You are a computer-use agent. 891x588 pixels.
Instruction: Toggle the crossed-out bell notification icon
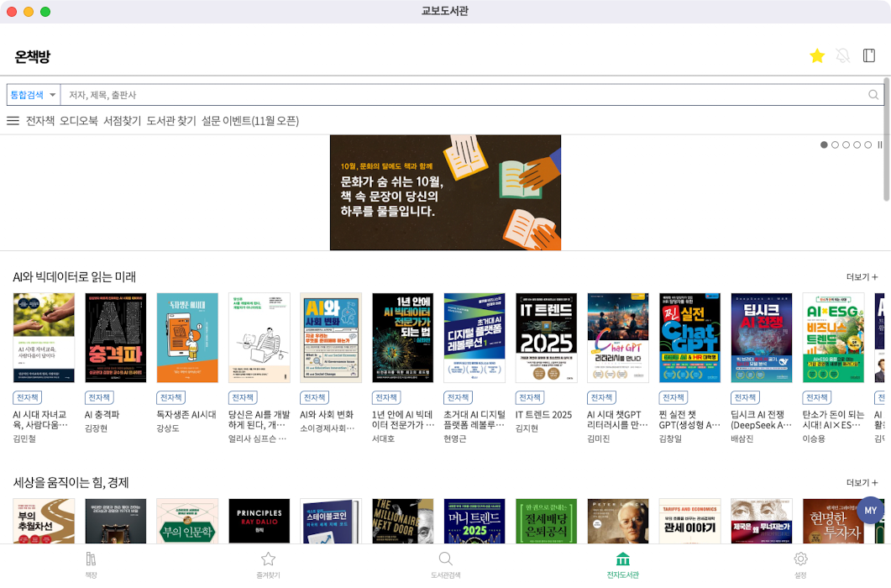(x=842, y=55)
